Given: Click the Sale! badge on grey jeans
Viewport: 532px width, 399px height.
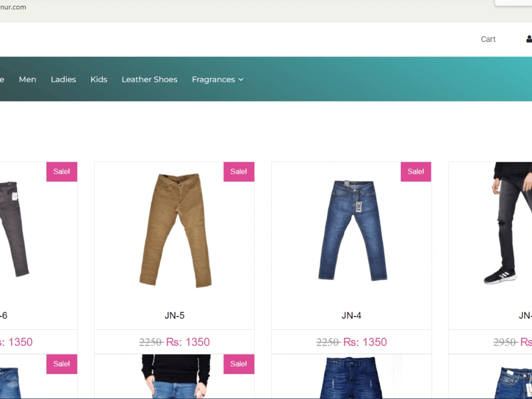Looking at the screenshot, I should 62,172.
